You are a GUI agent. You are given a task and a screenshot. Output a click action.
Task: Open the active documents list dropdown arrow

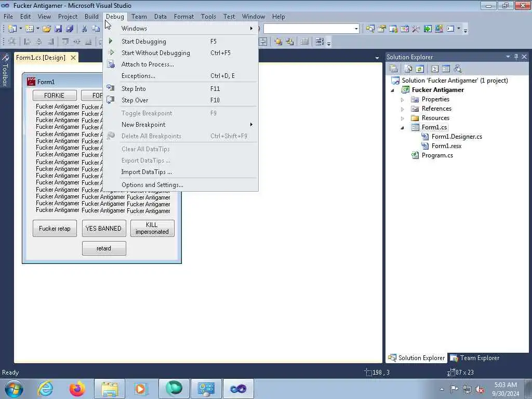coord(377,58)
